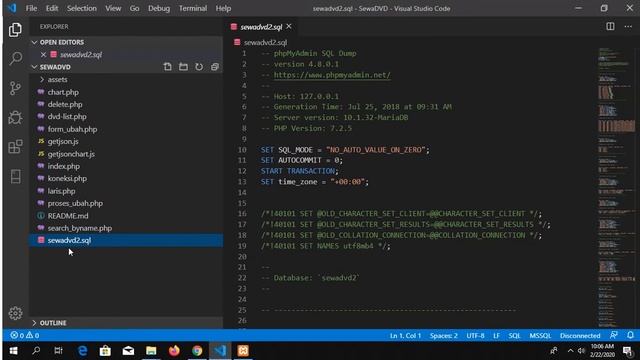Launch Firefox from taskbar
Image resolution: width=640 pixels, height=360 pixels.
point(174,351)
